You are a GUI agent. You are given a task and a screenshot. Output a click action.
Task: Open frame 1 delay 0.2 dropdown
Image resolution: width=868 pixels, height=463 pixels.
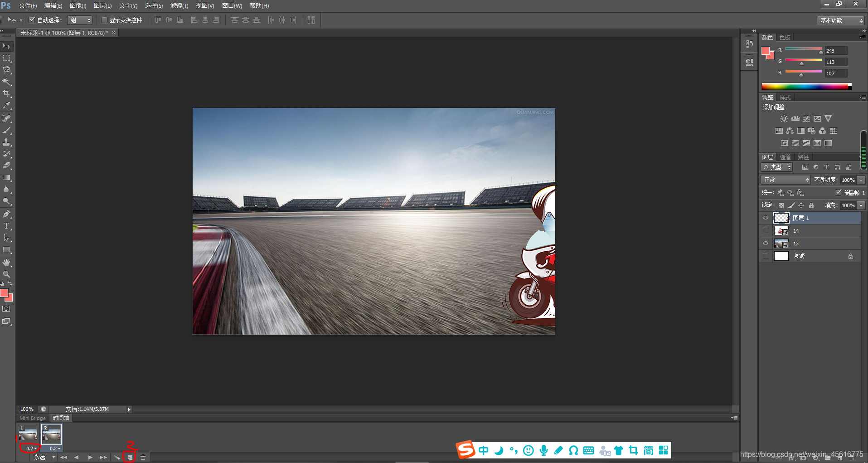(31, 448)
